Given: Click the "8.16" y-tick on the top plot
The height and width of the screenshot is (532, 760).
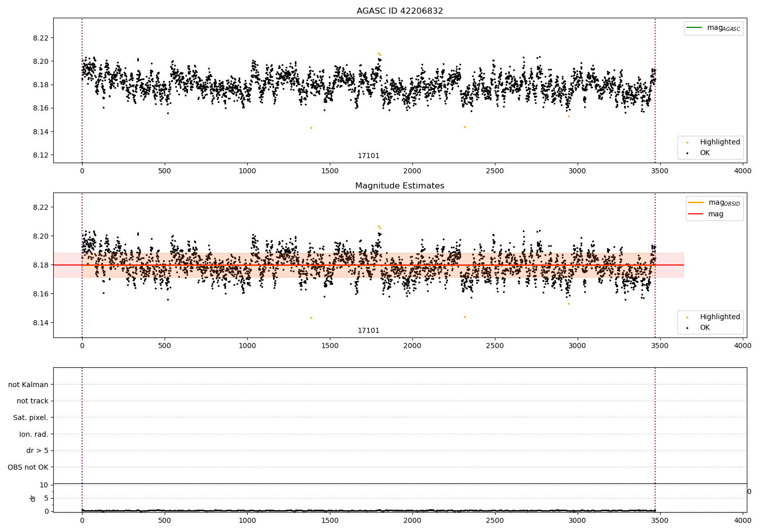Looking at the screenshot, I should (41, 108).
